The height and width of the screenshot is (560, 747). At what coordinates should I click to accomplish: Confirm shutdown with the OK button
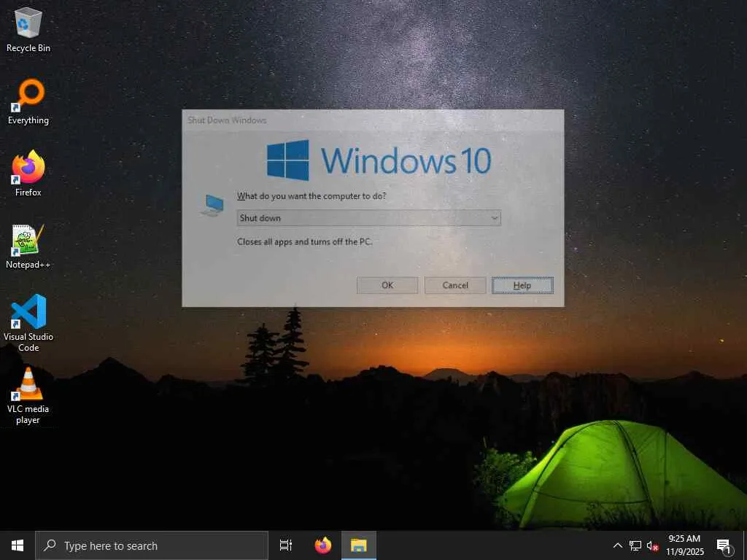(387, 285)
